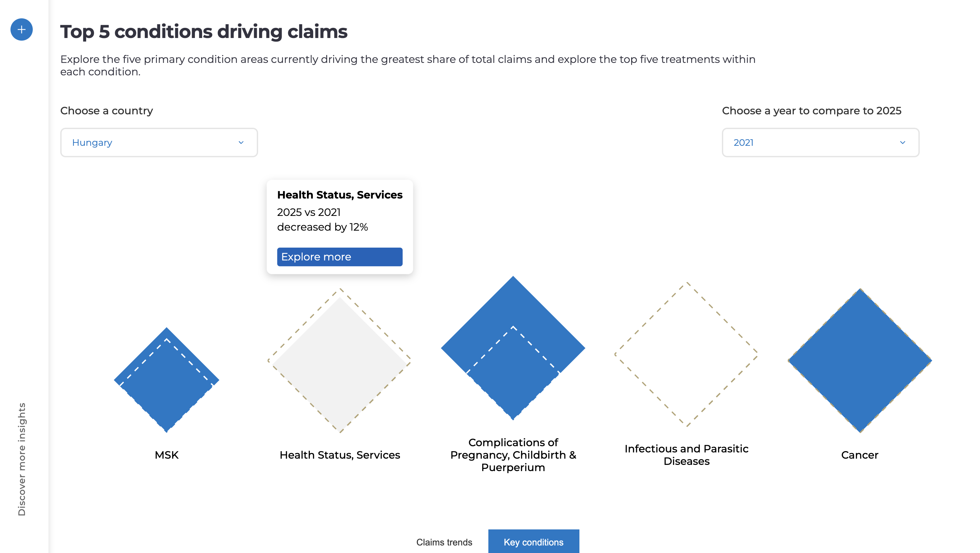
Task: Click the Cancer label below diamond
Action: point(859,455)
